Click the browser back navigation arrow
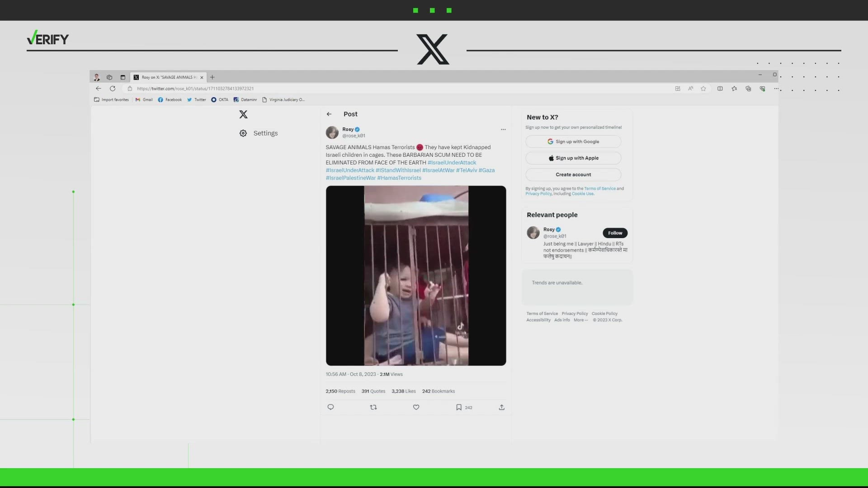 [x=99, y=88]
